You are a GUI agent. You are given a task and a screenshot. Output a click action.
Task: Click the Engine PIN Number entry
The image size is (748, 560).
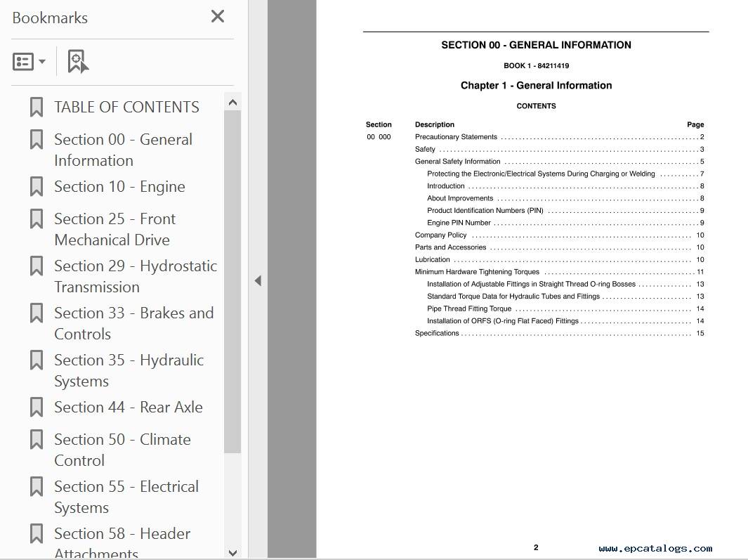[x=565, y=223]
